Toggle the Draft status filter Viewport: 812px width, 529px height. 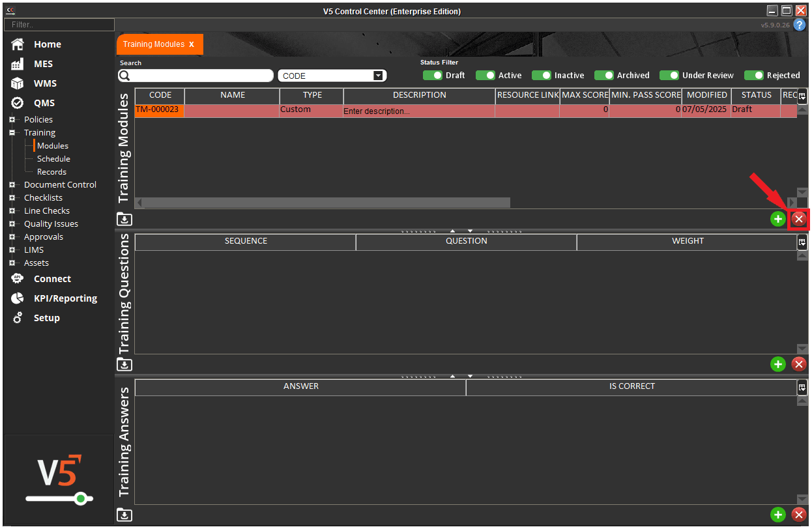433,76
